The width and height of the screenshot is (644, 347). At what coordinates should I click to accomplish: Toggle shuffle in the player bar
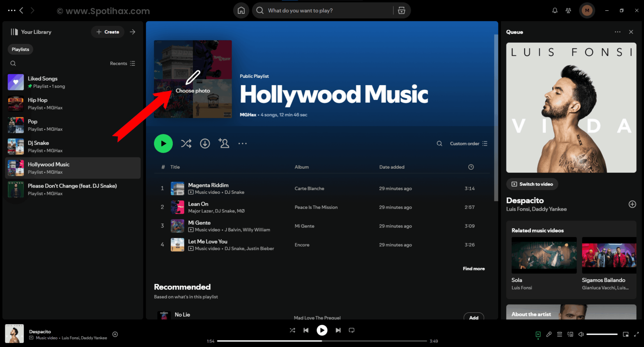click(x=292, y=330)
